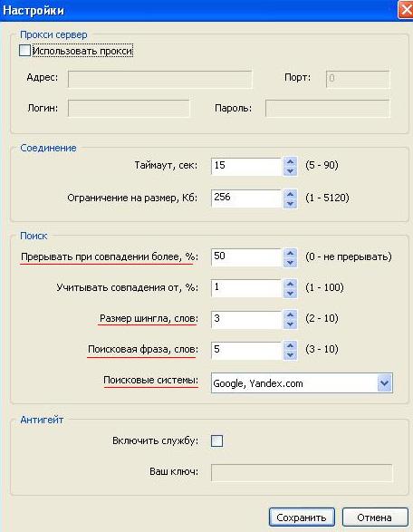Viewport: 413px width, 532px height.
Task: Increase the Таймаут seconds value
Action: (x=290, y=162)
